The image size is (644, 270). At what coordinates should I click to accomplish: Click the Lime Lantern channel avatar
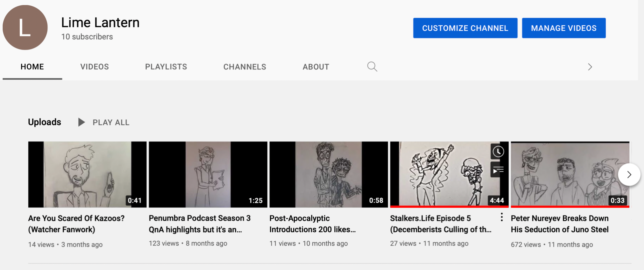pyautogui.click(x=25, y=27)
